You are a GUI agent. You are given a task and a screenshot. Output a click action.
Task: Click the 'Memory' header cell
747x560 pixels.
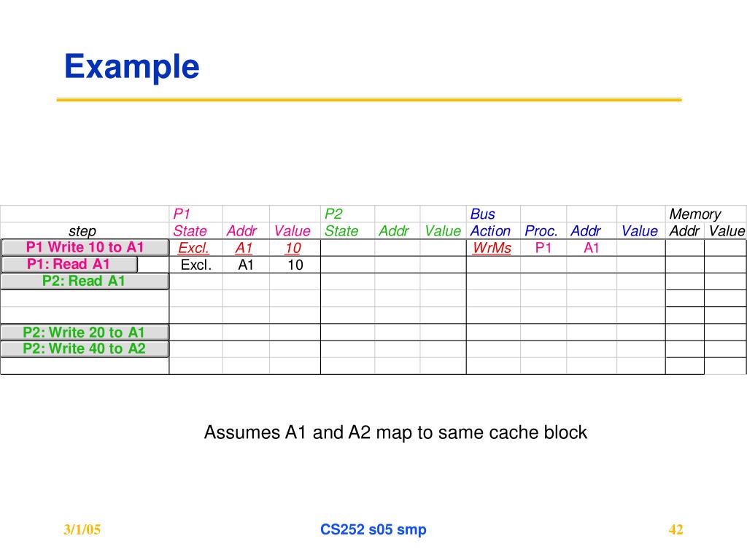[695, 214]
